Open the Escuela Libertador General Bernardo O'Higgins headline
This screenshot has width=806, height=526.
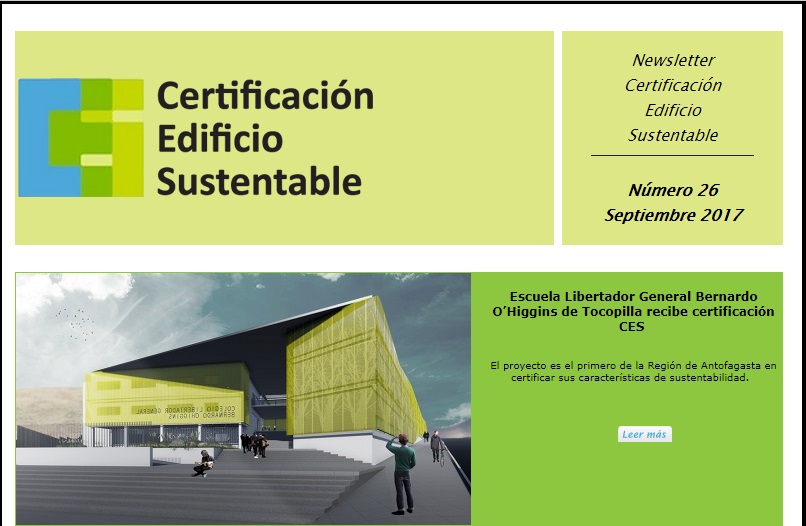click(631, 311)
